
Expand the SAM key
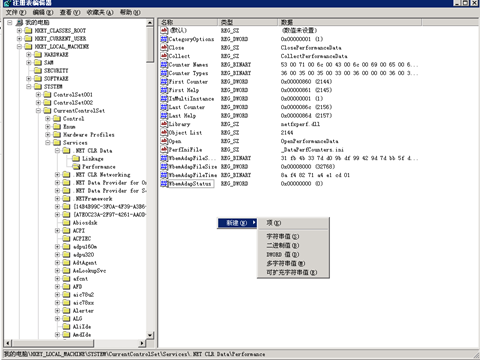pos(29,62)
